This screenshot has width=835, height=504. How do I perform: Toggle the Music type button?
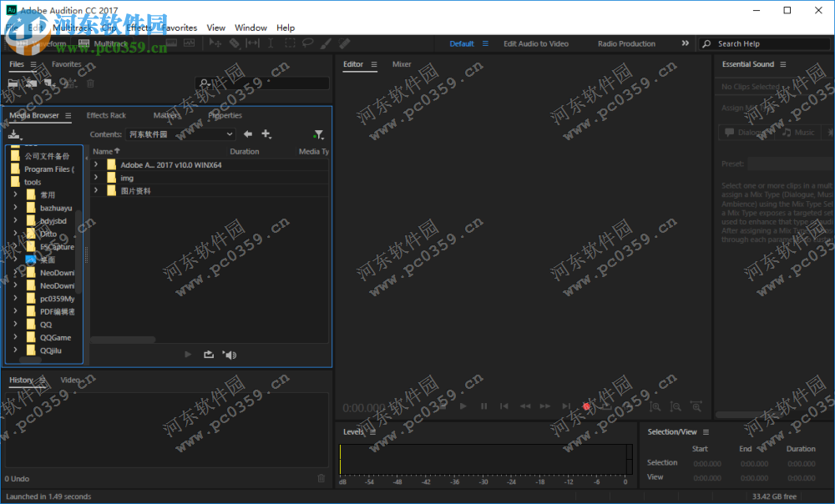pyautogui.click(x=799, y=132)
